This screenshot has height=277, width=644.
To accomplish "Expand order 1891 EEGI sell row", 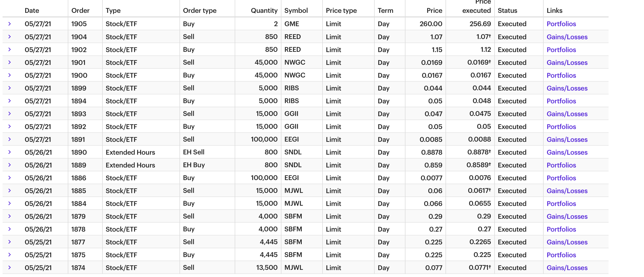I will click(x=10, y=139).
